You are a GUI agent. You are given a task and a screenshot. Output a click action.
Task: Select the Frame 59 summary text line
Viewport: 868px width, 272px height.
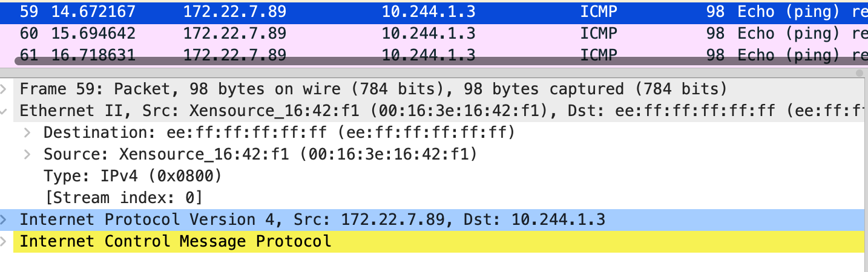[x=373, y=89]
